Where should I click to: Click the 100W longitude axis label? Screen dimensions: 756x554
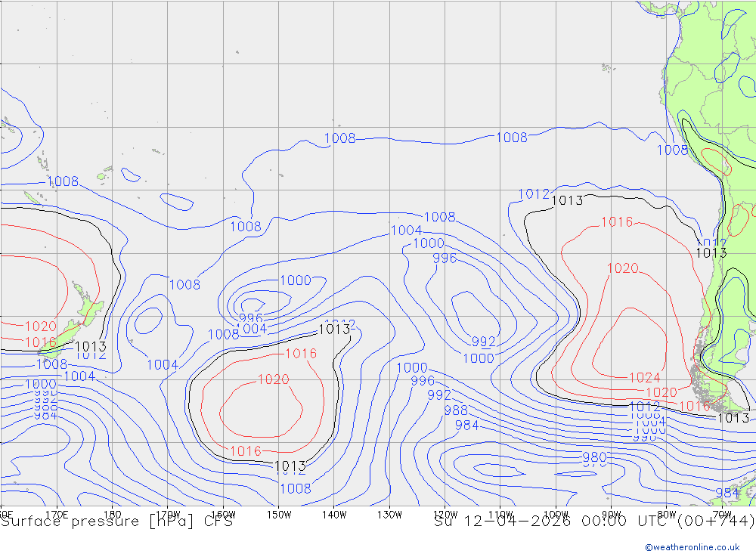coord(556,515)
